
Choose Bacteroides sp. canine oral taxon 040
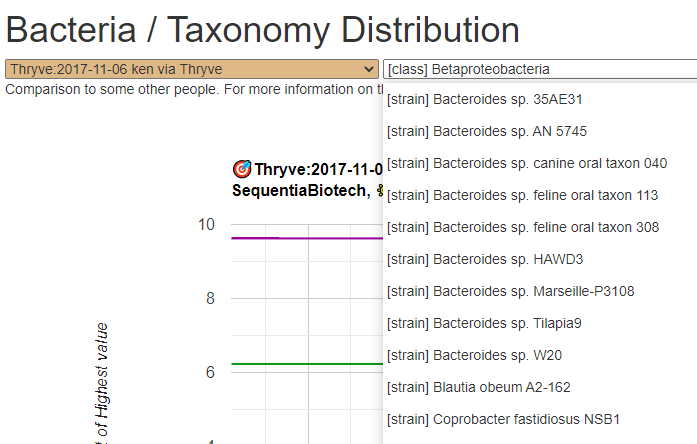(526, 163)
